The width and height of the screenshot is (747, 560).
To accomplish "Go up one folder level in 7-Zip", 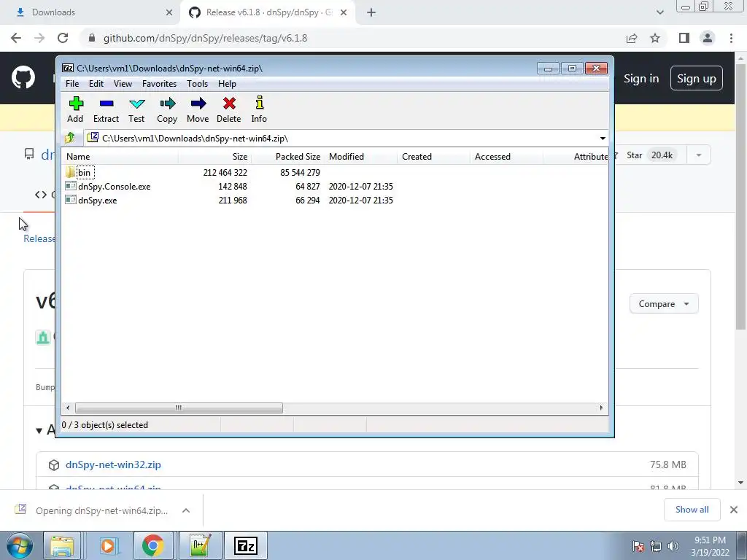I will [x=70, y=138].
